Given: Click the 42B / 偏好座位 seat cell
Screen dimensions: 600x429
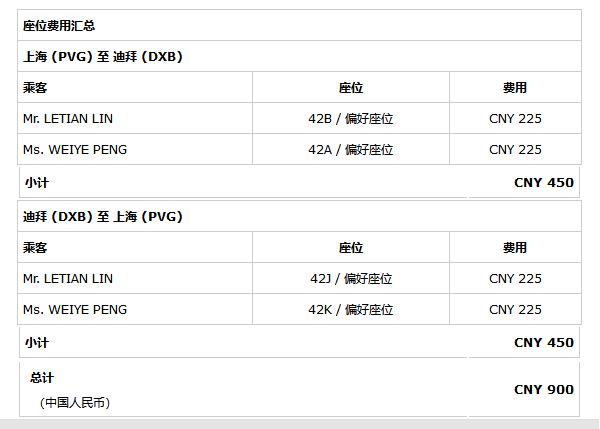Looking at the screenshot, I should click(x=351, y=119).
